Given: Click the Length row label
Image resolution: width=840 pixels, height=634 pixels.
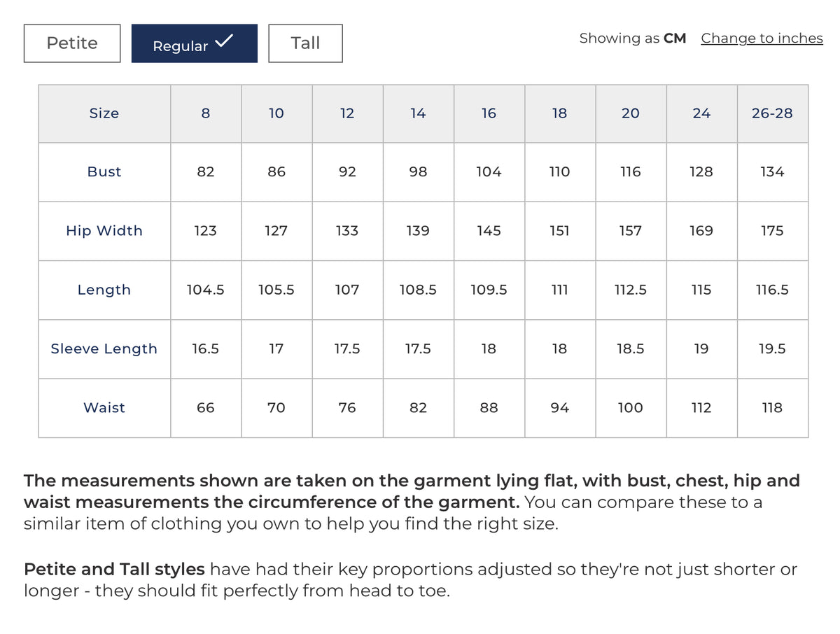Looking at the screenshot, I should [x=104, y=290].
